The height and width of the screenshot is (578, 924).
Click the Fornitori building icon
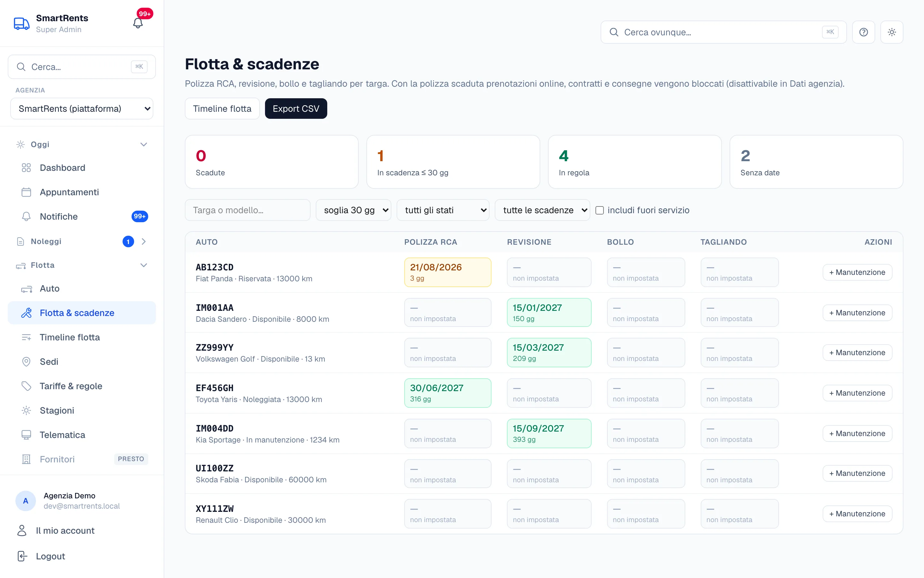(26, 460)
